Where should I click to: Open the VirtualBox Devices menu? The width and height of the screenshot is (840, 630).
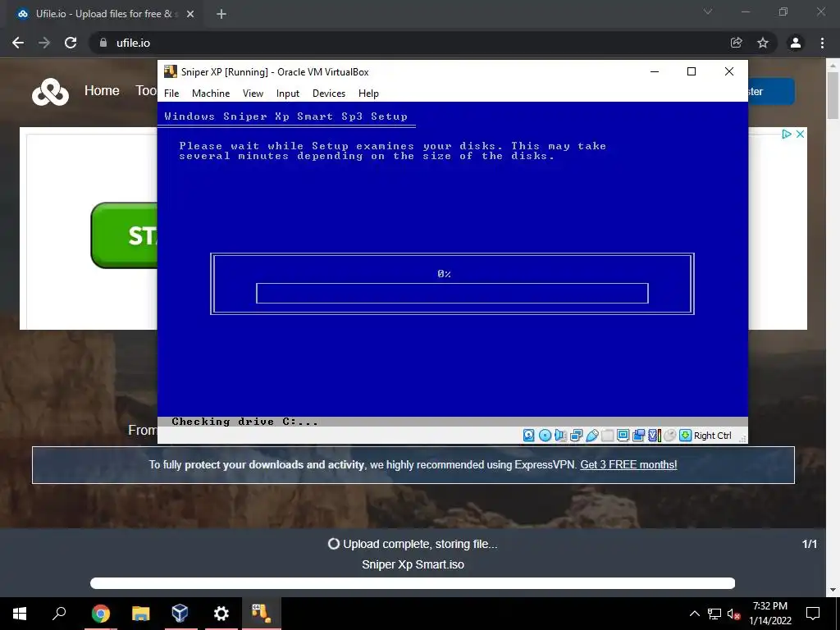click(329, 94)
